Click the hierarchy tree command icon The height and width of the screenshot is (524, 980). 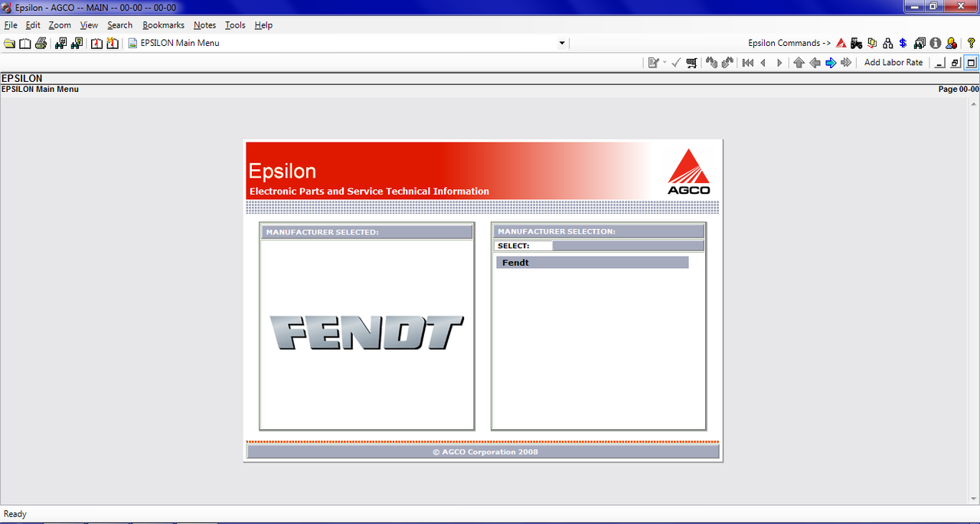point(888,44)
